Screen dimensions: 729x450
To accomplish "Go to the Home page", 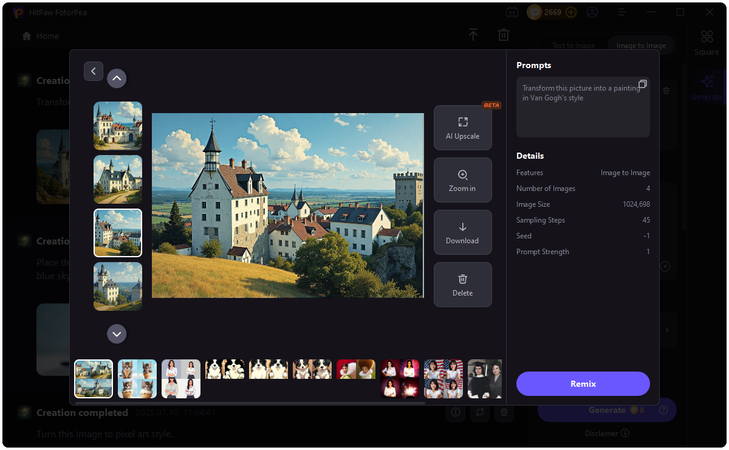I will point(41,36).
